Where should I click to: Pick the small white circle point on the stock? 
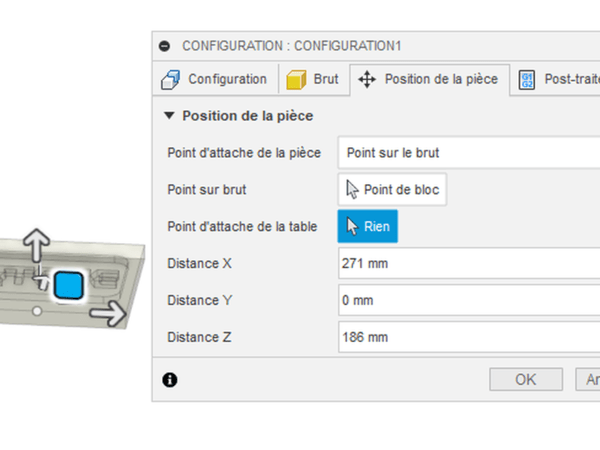pyautogui.click(x=37, y=312)
